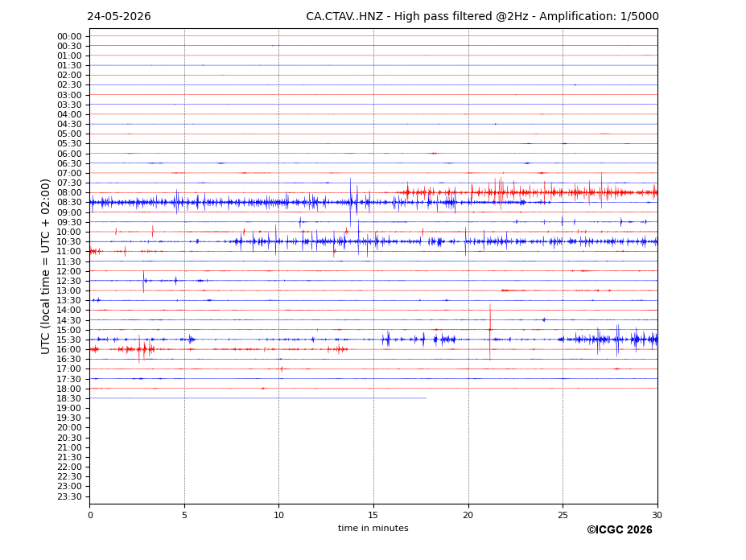Click the x-axis tick labeled 0
Viewport: 746px width, 560px height.
(x=90, y=515)
